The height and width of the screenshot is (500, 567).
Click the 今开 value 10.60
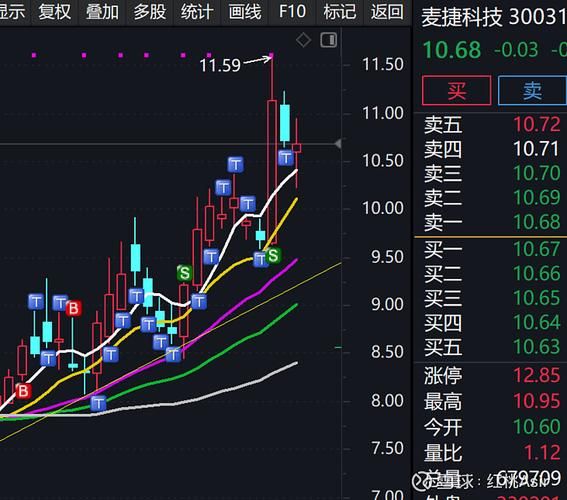pyautogui.click(x=537, y=427)
